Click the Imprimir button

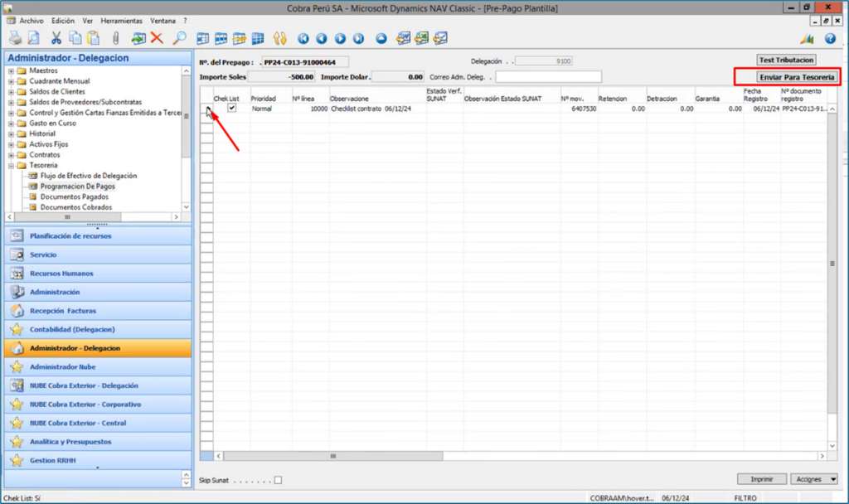762,479
